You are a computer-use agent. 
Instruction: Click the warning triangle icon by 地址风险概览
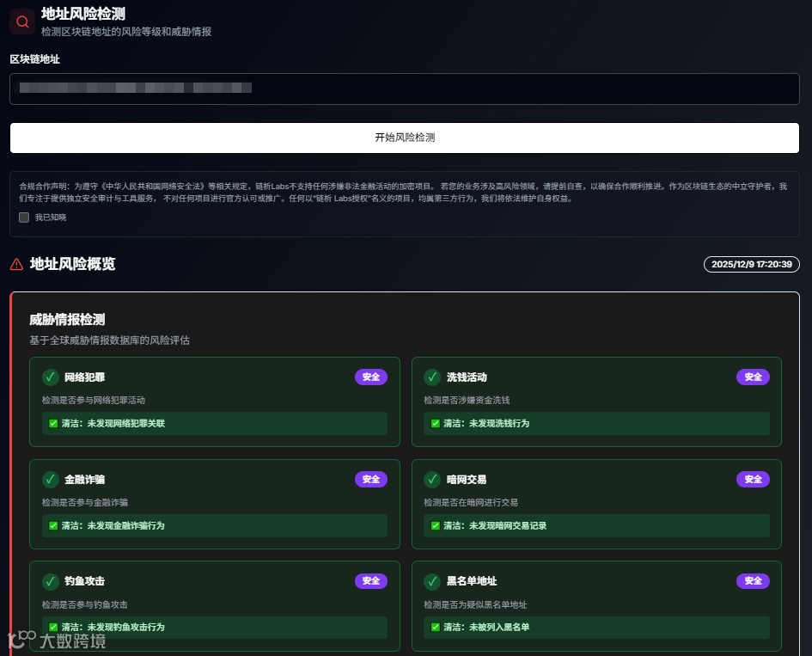pos(16,264)
